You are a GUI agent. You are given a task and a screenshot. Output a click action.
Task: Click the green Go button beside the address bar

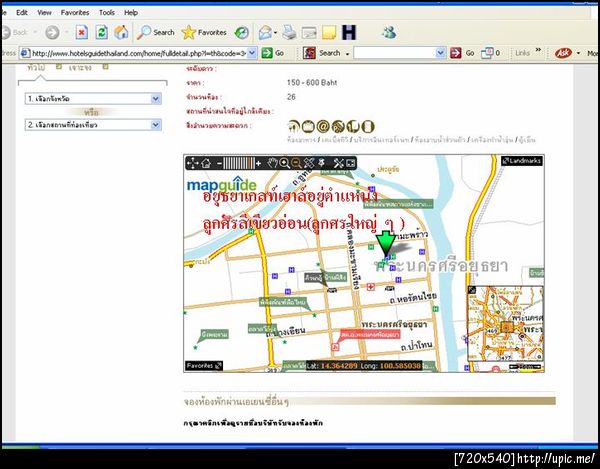click(x=273, y=53)
